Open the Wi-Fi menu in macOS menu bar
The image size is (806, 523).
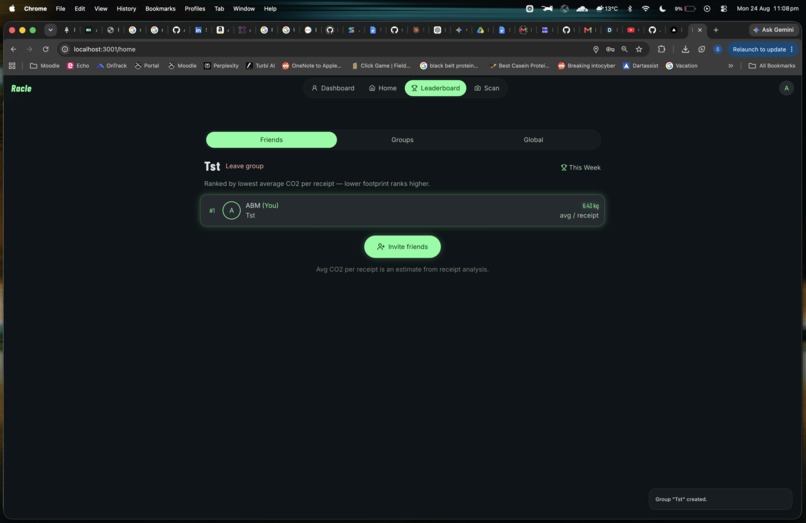[x=646, y=9]
